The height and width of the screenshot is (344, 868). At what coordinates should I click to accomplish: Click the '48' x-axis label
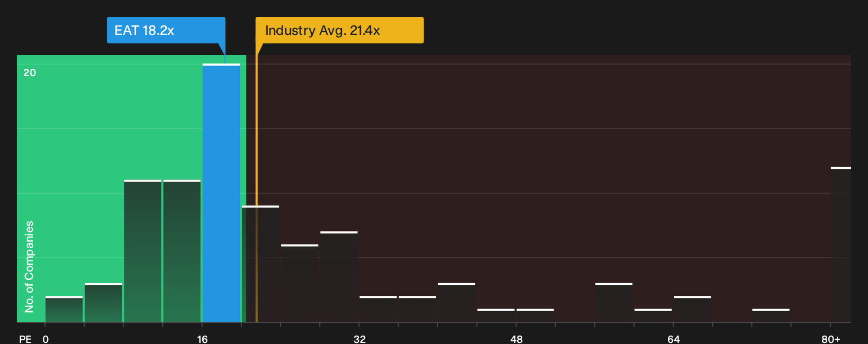(517, 339)
